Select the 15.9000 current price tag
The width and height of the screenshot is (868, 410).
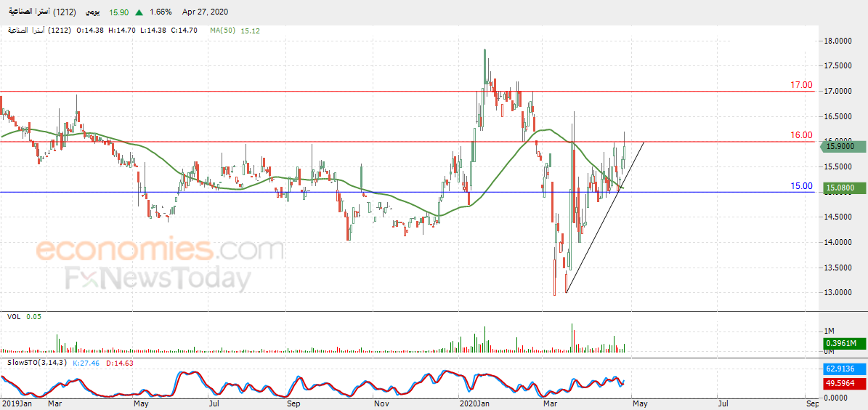coord(842,147)
